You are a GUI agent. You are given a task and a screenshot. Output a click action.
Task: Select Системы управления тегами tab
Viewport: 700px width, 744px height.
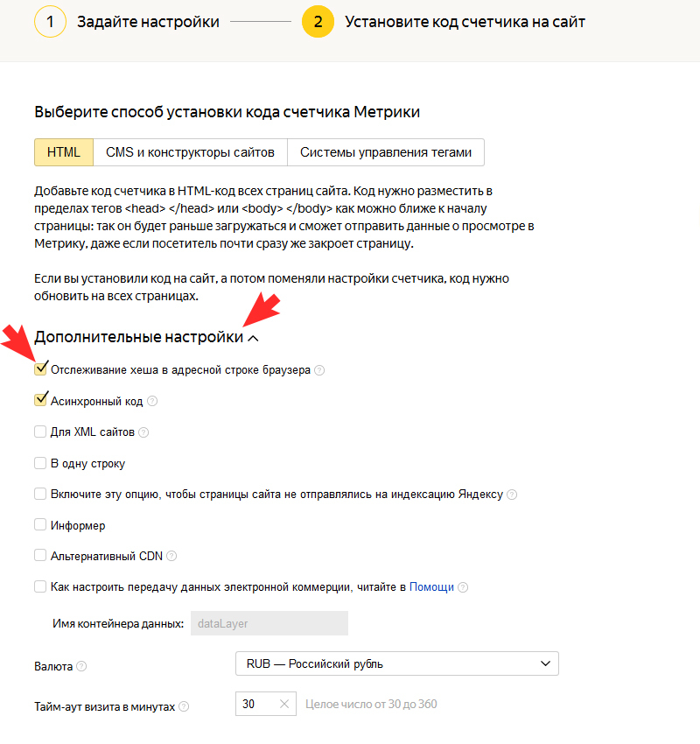(386, 152)
